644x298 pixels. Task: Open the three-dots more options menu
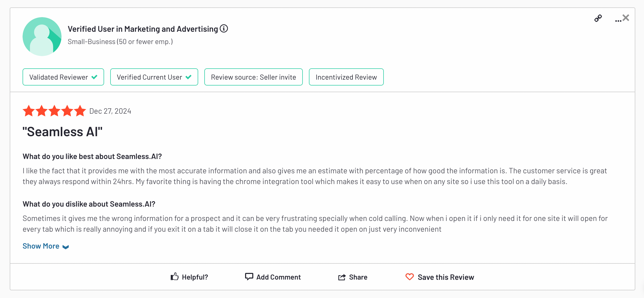click(x=618, y=21)
